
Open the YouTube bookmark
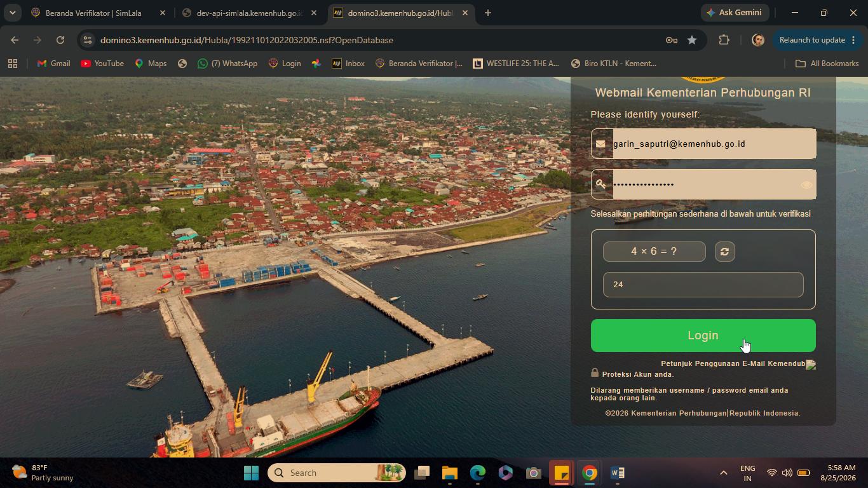pyautogui.click(x=102, y=64)
